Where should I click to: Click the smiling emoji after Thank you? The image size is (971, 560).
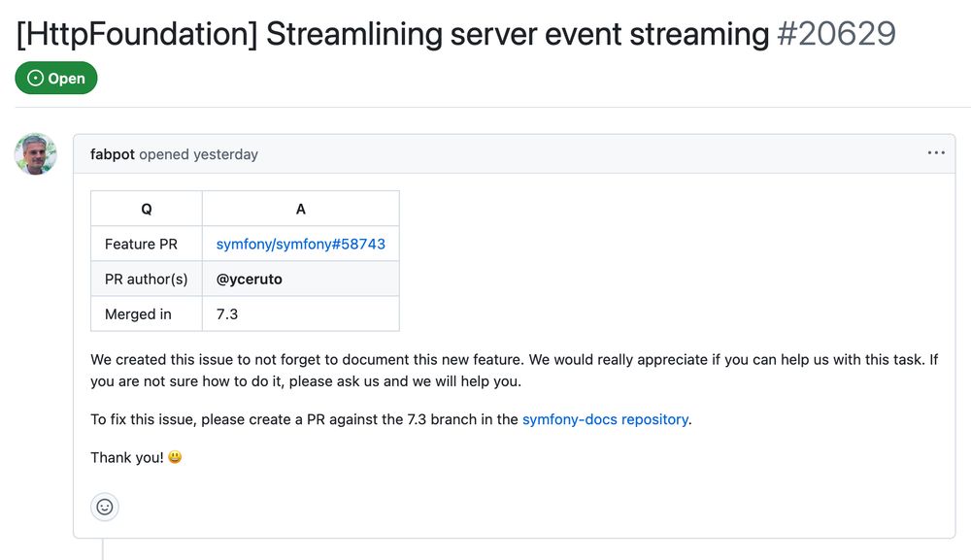coord(175,457)
